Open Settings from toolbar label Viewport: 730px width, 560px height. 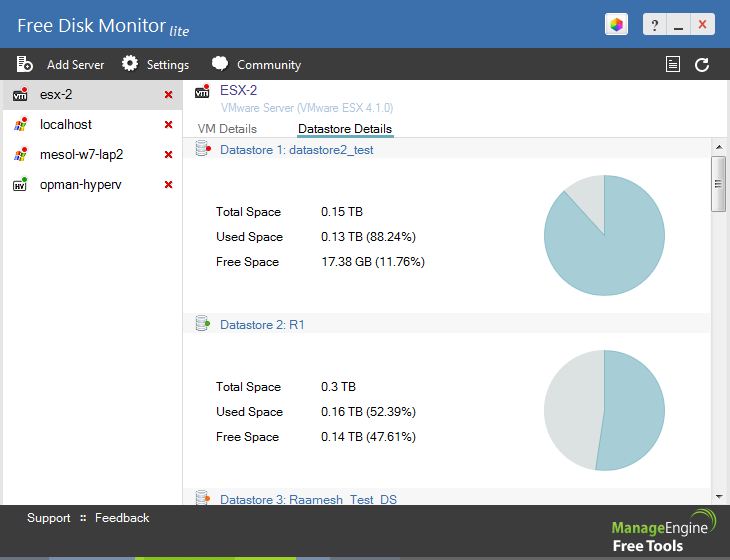tap(168, 65)
